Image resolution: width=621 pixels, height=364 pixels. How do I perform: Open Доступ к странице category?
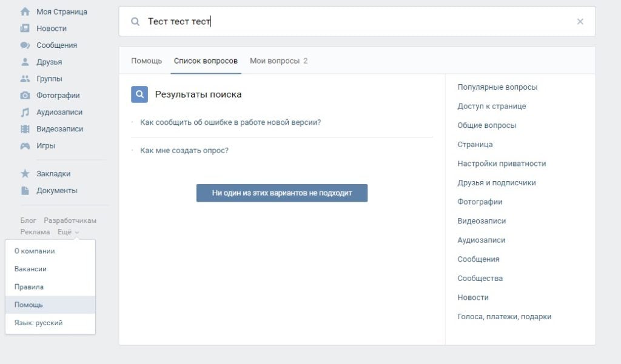point(491,106)
